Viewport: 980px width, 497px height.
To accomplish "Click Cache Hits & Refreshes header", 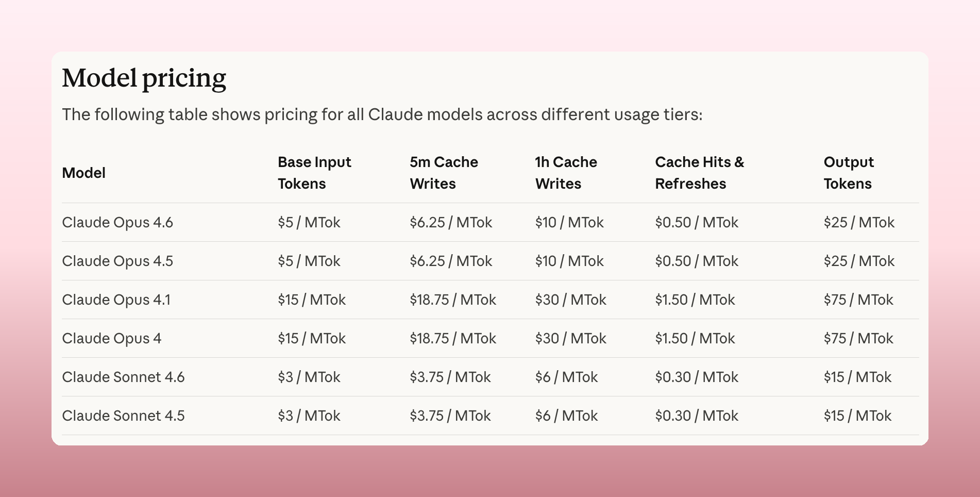I will (x=699, y=173).
